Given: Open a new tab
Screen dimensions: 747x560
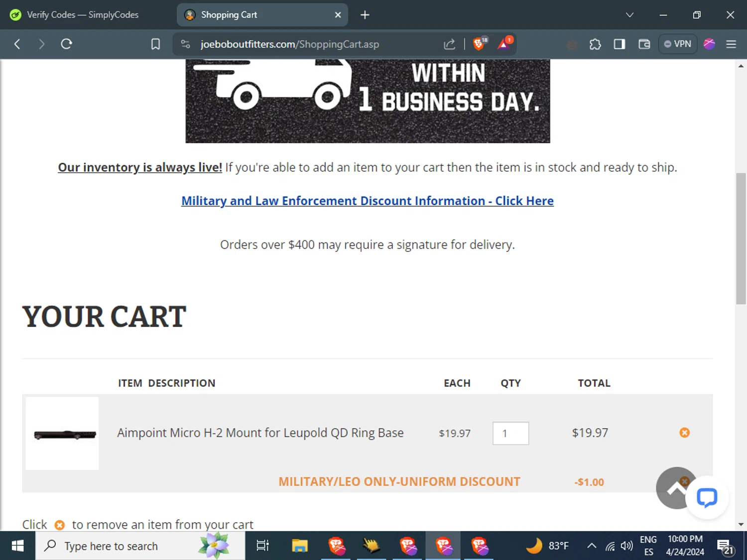Looking at the screenshot, I should [x=365, y=15].
